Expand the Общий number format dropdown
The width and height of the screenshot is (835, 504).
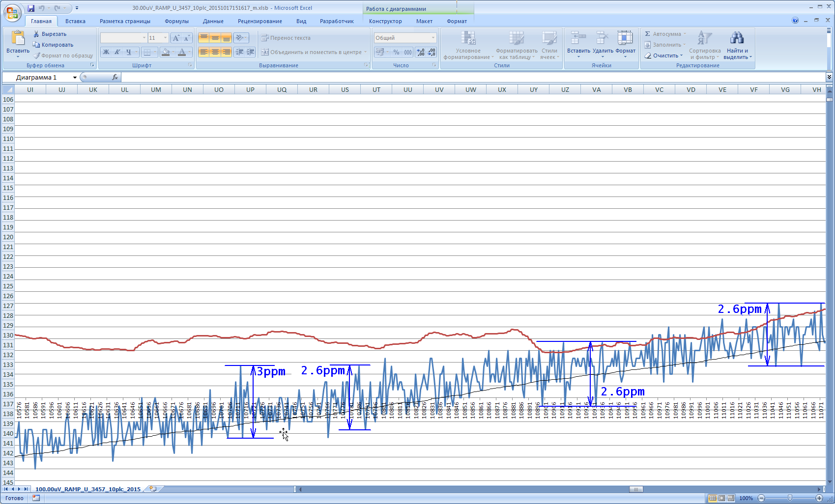click(x=433, y=38)
